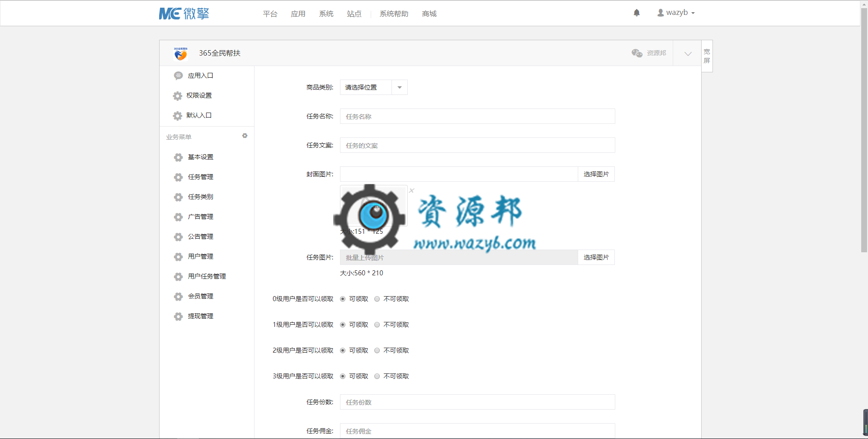Open the 商城 menu
Viewport: 868px width, 439px height.
pyautogui.click(x=429, y=14)
